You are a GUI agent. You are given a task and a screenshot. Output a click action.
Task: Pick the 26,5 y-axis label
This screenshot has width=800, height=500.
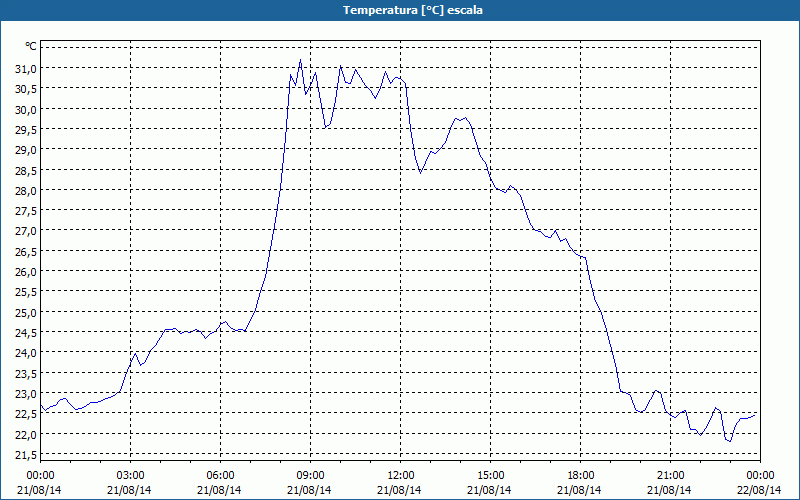click(27, 251)
